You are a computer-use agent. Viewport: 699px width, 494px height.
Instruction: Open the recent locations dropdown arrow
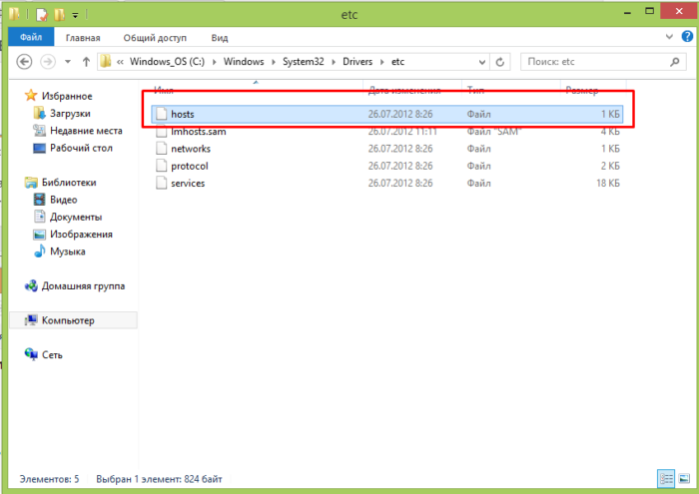(68, 62)
